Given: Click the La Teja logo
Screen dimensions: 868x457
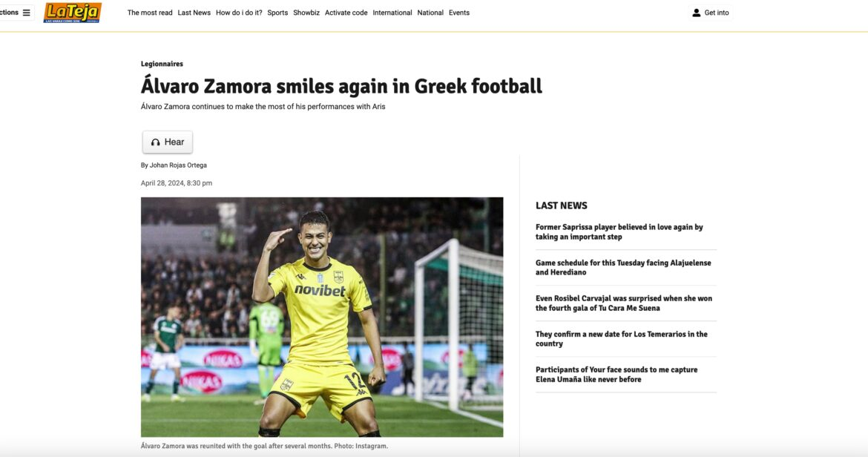Looking at the screenshot, I should (72, 13).
